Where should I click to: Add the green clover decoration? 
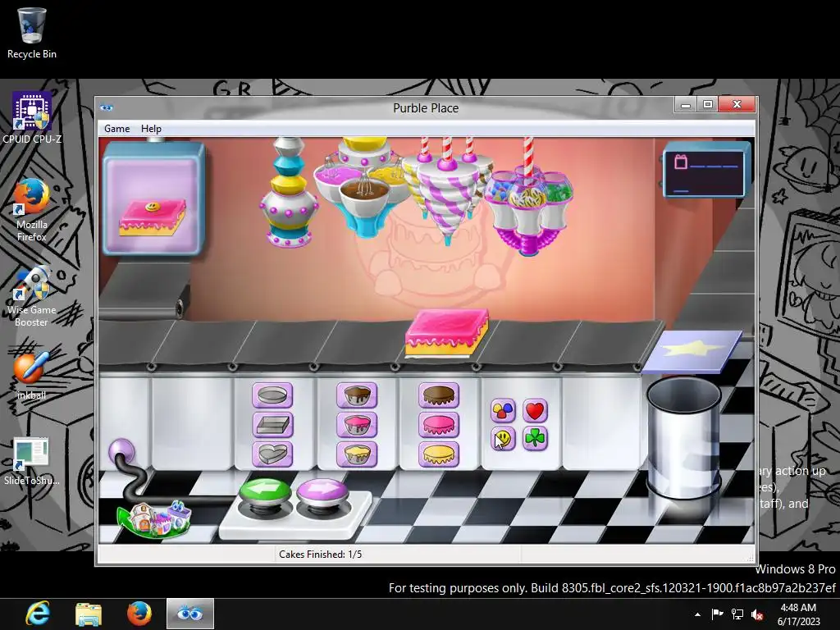535,439
